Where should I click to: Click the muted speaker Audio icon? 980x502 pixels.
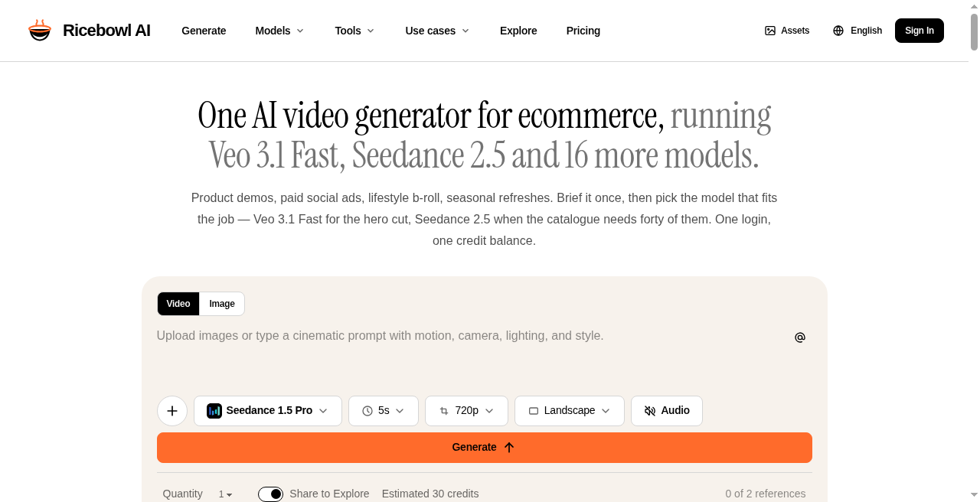650,411
